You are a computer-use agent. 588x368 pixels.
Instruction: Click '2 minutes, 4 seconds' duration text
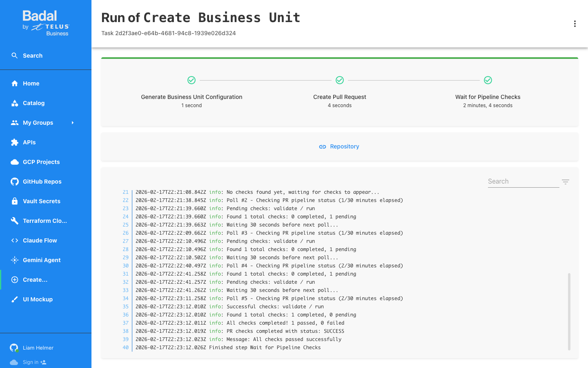click(488, 105)
